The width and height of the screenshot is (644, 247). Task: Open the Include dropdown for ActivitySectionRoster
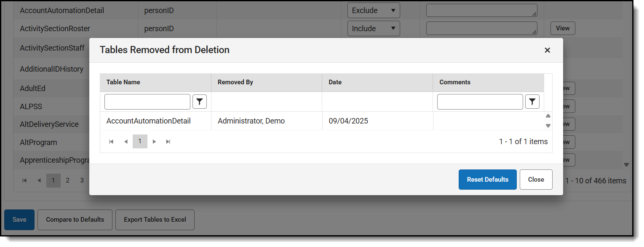point(373,28)
